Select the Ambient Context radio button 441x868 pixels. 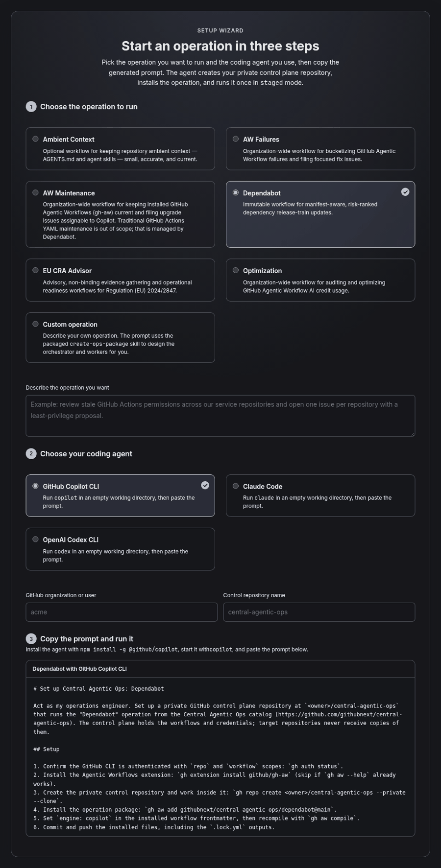click(x=35, y=139)
